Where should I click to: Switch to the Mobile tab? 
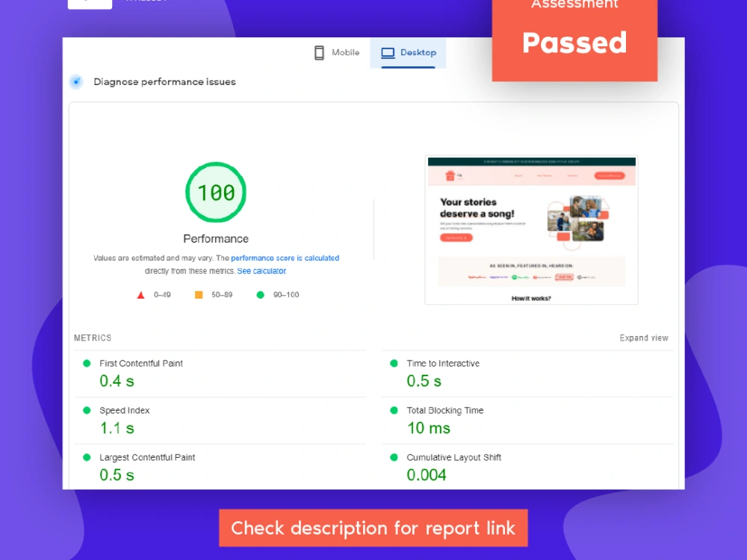point(337,53)
